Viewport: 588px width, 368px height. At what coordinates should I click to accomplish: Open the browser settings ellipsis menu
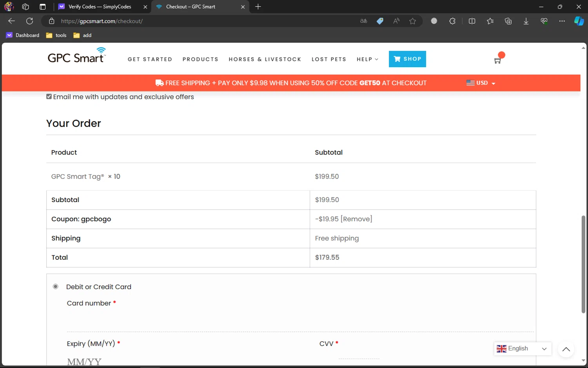click(562, 21)
